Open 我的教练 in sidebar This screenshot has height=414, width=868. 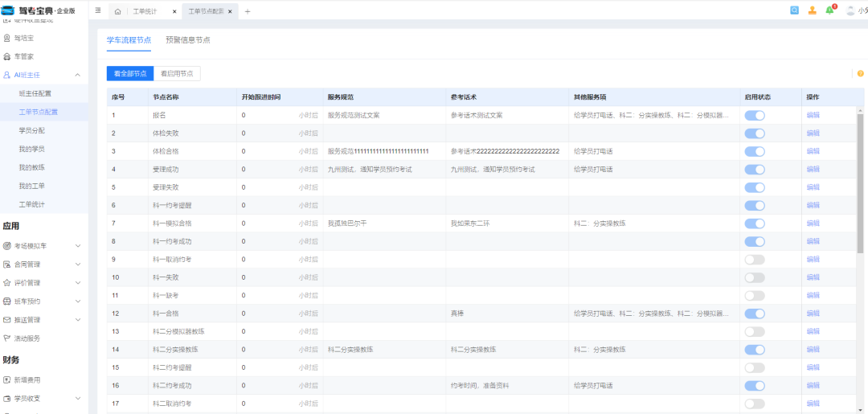(31, 167)
